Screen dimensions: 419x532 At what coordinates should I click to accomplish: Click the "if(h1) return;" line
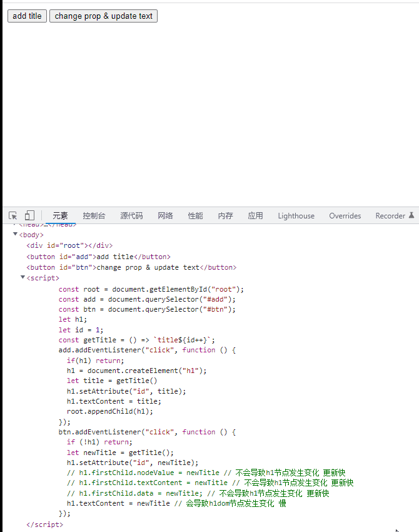(x=96, y=361)
